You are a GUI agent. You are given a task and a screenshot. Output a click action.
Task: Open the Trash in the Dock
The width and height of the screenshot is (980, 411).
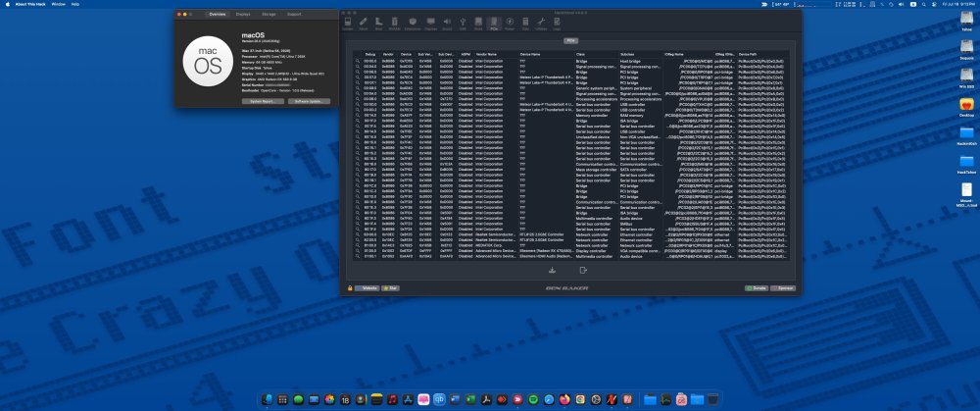pos(712,399)
